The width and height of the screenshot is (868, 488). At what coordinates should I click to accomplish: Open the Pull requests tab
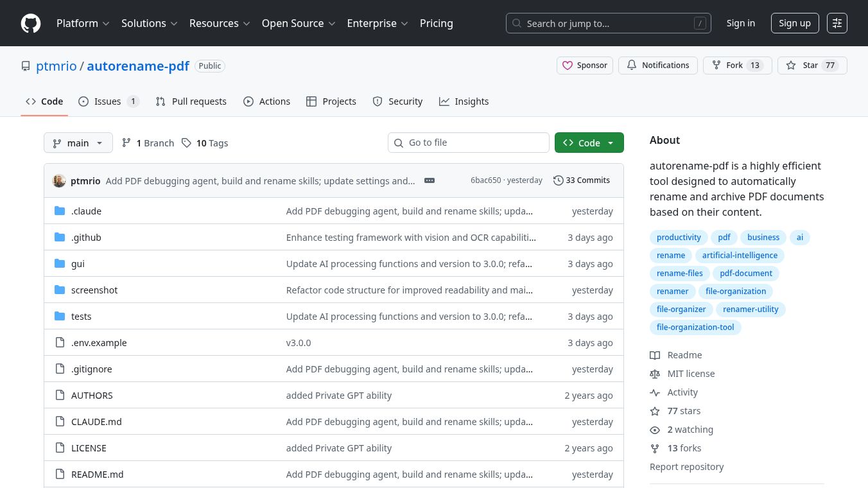pos(191,101)
